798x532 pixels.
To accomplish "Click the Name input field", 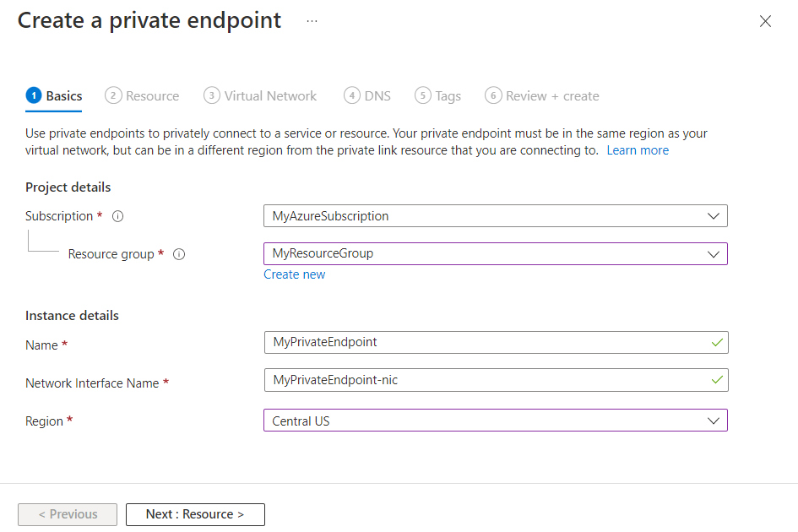I will 495,342.
